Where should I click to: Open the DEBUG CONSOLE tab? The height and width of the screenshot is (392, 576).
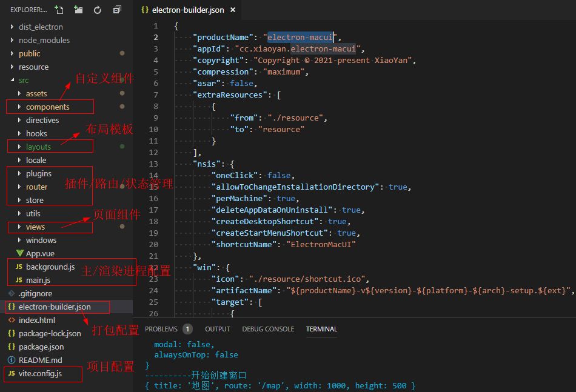coord(268,329)
